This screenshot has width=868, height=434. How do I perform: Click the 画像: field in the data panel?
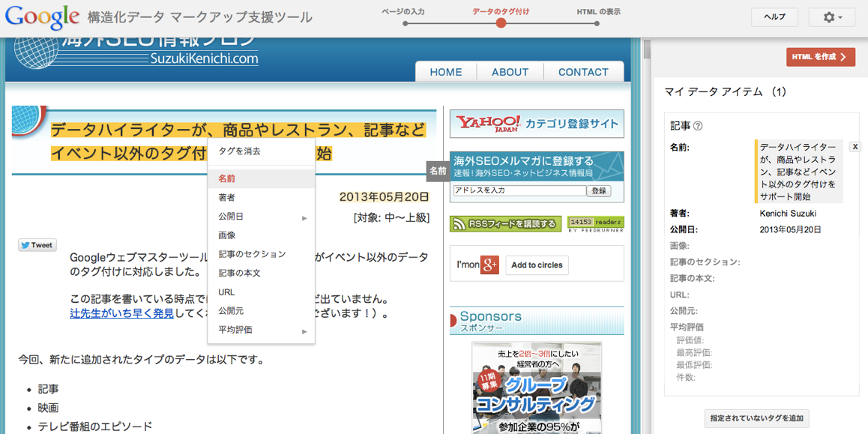click(680, 246)
